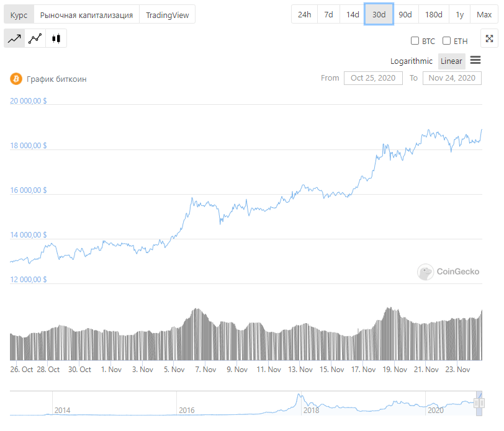Enable the BTC comparison checkbox
Viewport: 504px width, 431px height.
pos(415,41)
